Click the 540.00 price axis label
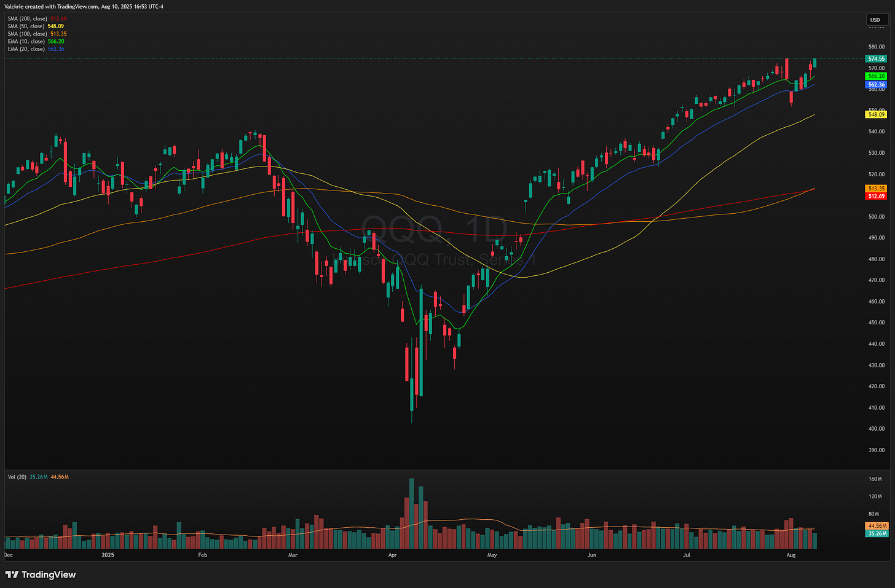Image resolution: width=895 pixels, height=588 pixels. point(877,131)
